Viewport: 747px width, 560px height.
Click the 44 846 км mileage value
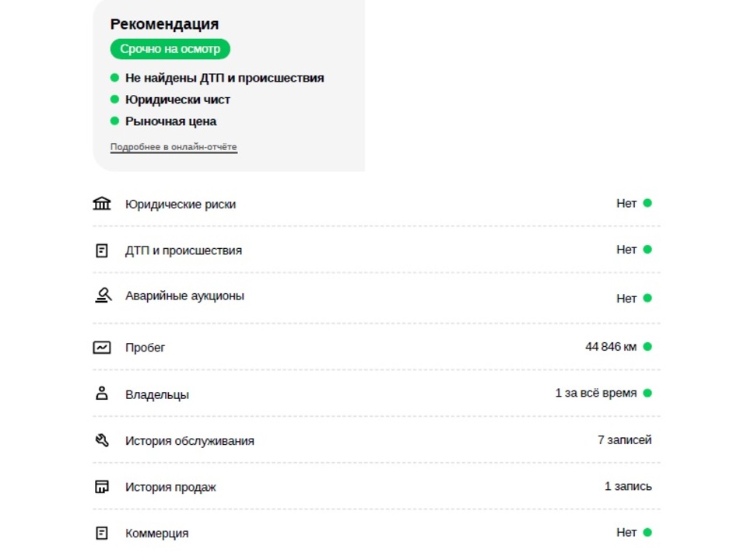click(611, 347)
